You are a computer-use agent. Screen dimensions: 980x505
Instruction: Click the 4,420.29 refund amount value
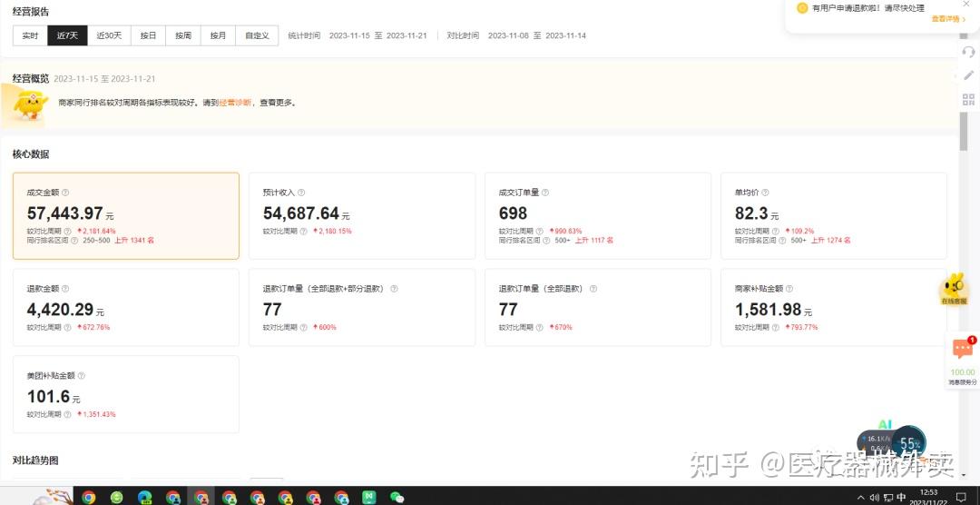pyautogui.click(x=60, y=309)
